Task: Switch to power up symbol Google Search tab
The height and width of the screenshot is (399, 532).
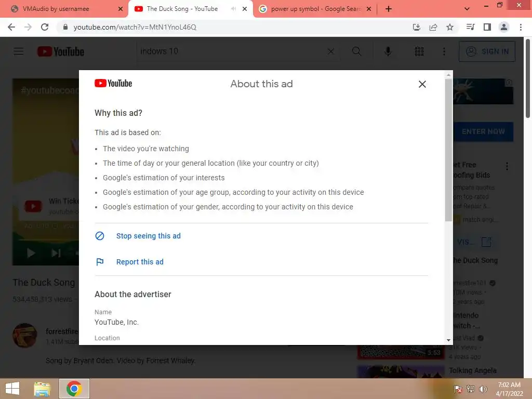Action: pos(315,9)
